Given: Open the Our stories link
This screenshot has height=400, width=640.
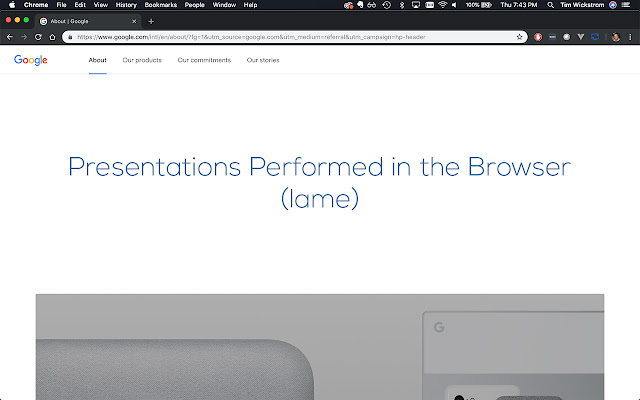Looking at the screenshot, I should 263,60.
